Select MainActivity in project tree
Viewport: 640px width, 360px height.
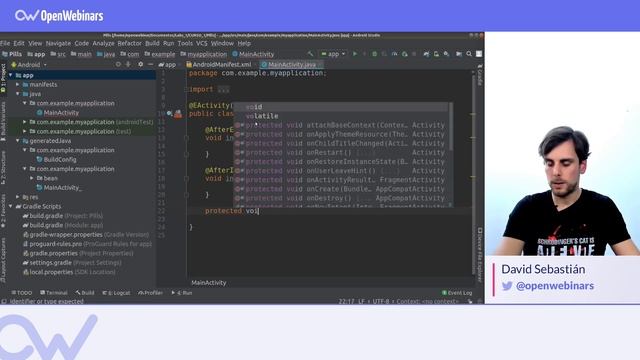pyautogui.click(x=61, y=113)
